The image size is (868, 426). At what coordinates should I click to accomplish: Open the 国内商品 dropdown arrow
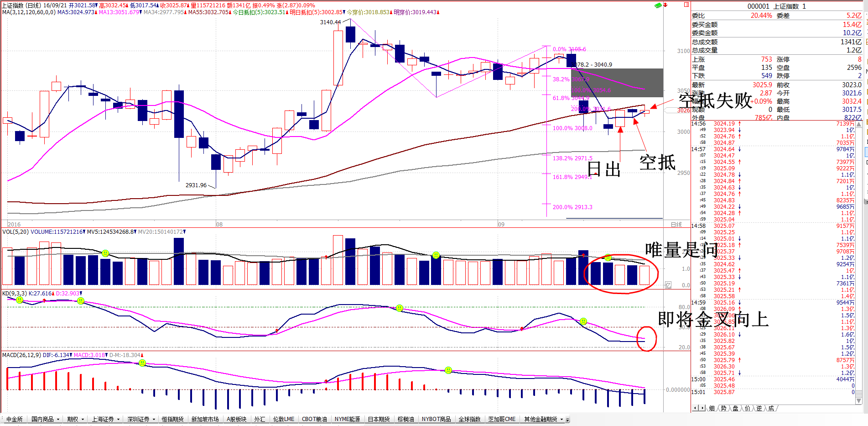click(58, 419)
